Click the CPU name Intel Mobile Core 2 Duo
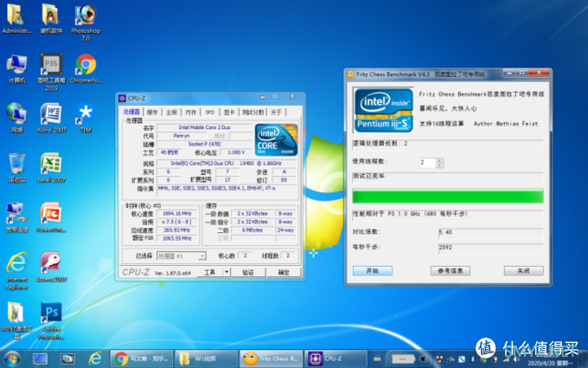 (x=205, y=127)
